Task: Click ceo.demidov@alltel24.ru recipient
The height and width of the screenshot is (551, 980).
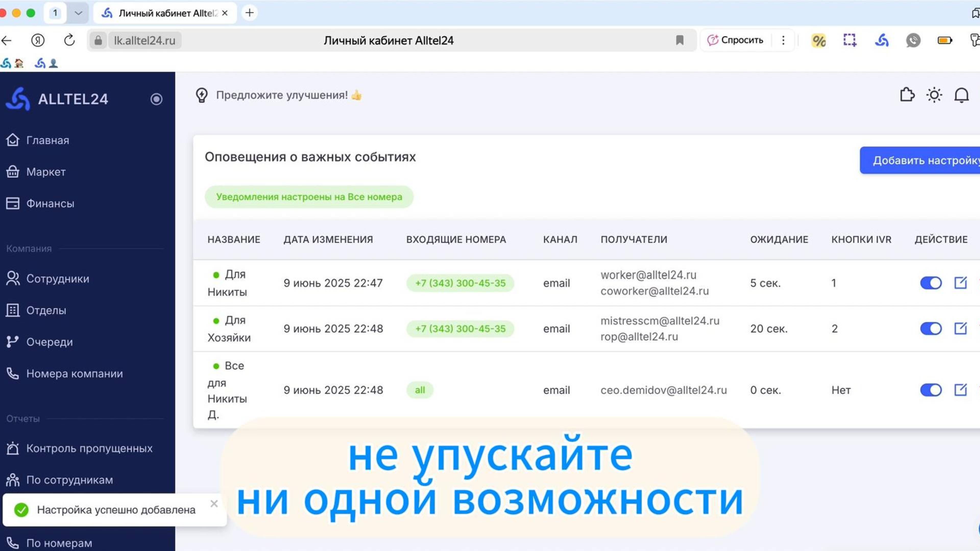Action: [x=663, y=390]
